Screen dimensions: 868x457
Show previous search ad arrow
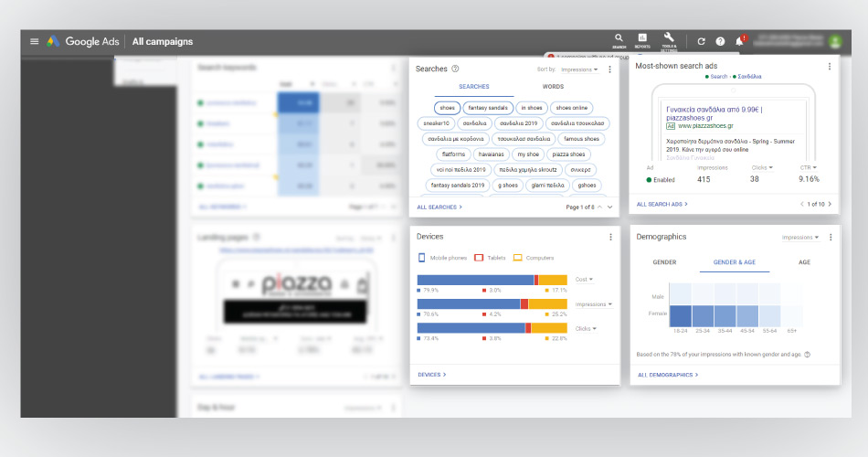[x=801, y=204]
